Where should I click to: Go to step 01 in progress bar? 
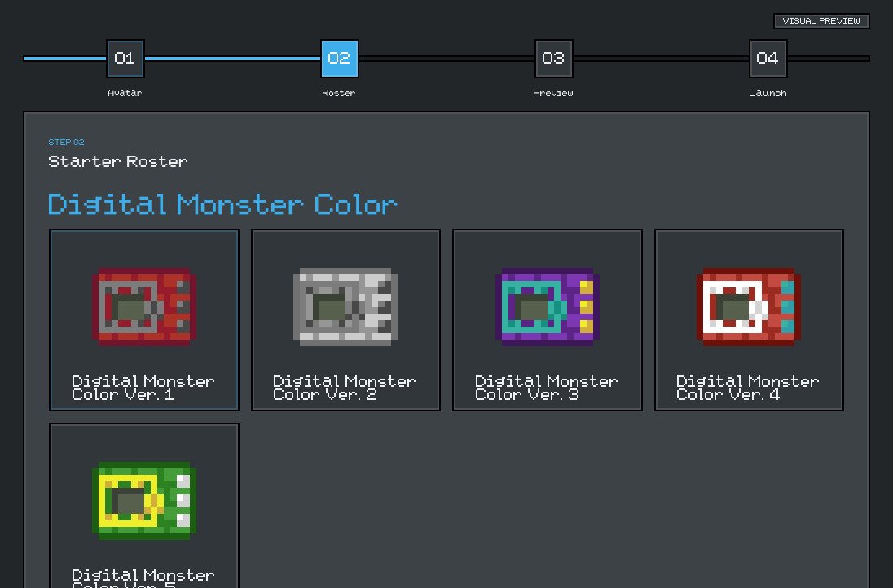coord(125,58)
